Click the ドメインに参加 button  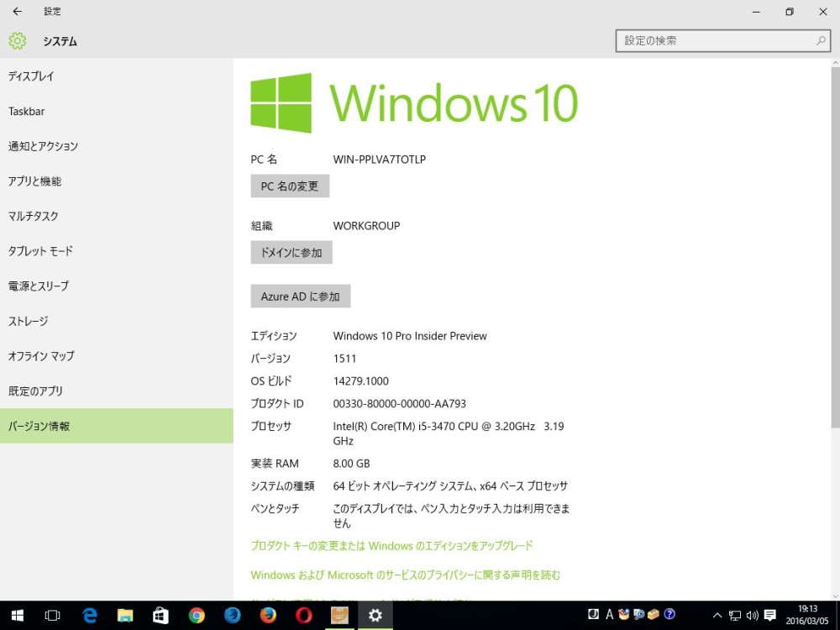(x=291, y=253)
